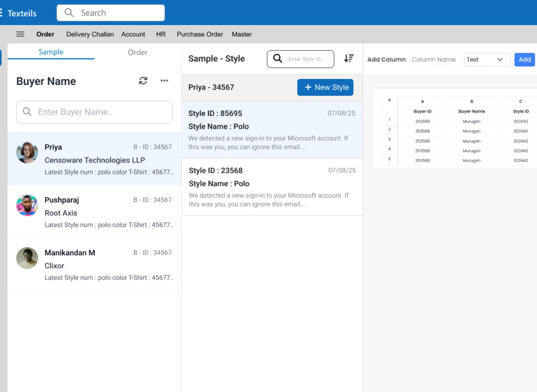This screenshot has width=537, height=392.
Task: Select buyer Priya from Censoware Technologies LLP
Action: pyautogui.click(x=94, y=159)
